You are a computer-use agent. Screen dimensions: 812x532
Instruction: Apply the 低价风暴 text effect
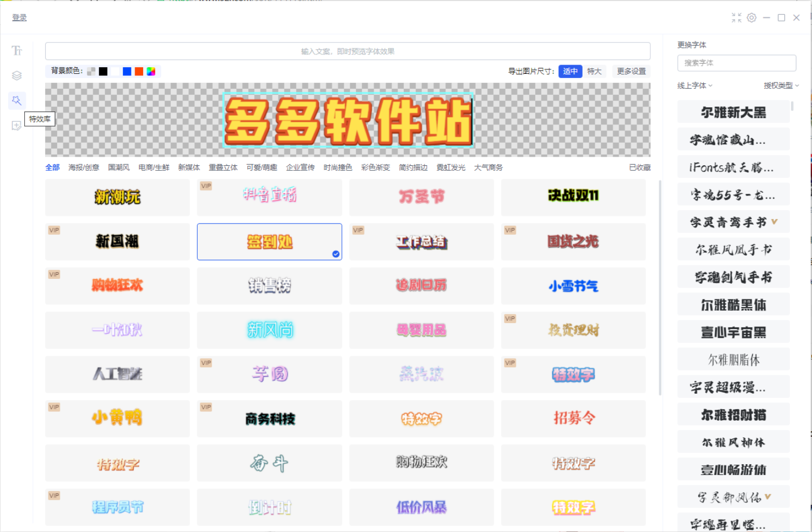(x=422, y=507)
